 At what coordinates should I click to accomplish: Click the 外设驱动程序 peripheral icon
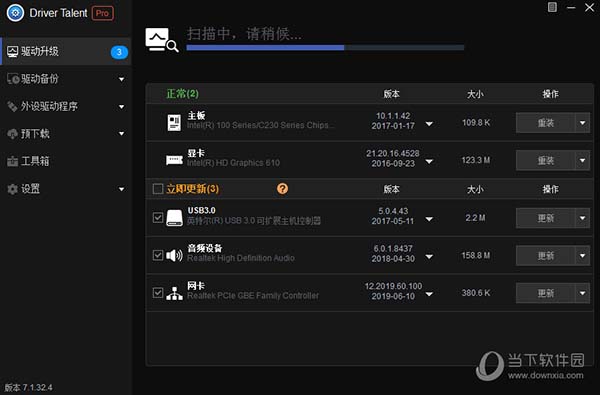[12, 106]
